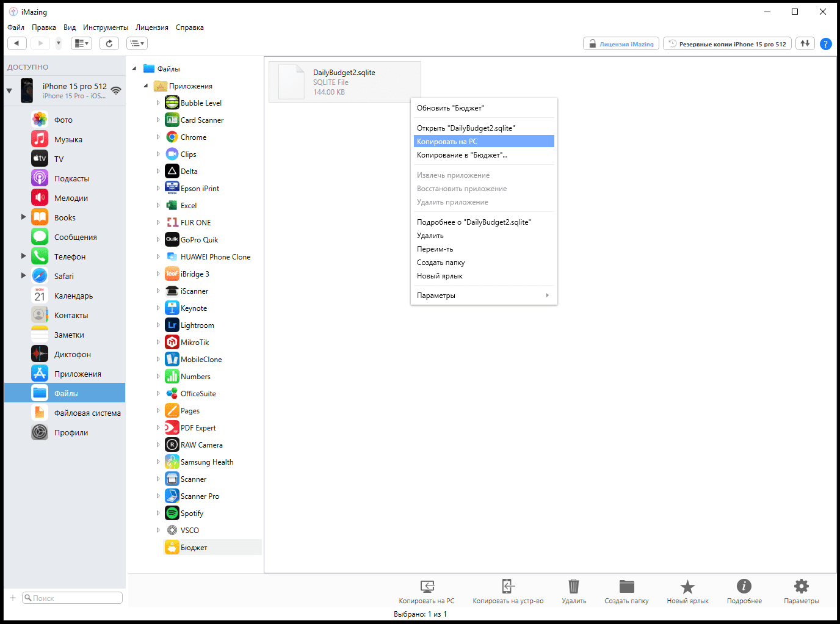This screenshot has width=840, height=624.
Task: Select the Chrome app in tree
Action: (193, 137)
